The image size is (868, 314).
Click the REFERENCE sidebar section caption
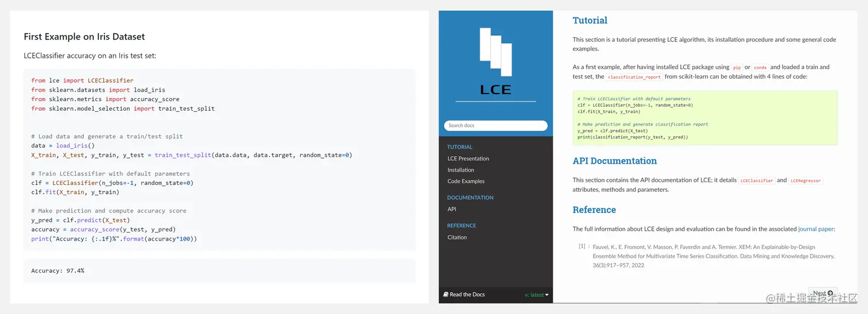tap(462, 226)
